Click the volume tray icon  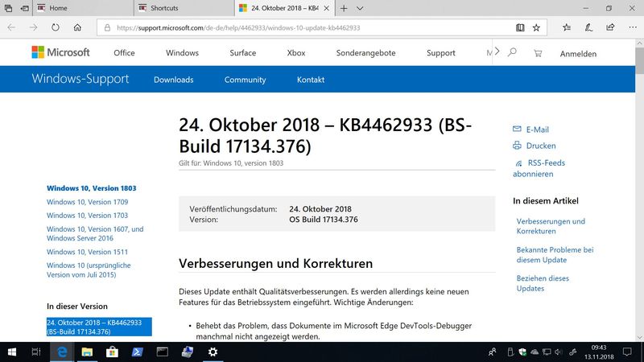tap(558, 352)
